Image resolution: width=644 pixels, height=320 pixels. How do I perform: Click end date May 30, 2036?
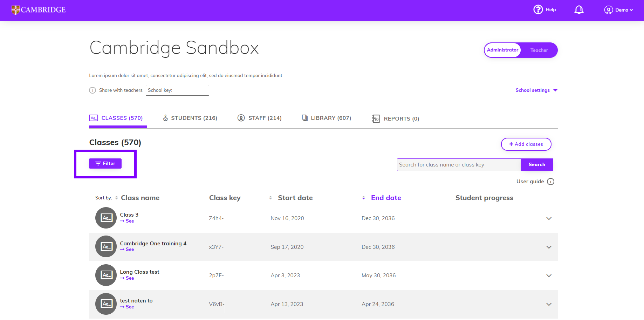379,275
